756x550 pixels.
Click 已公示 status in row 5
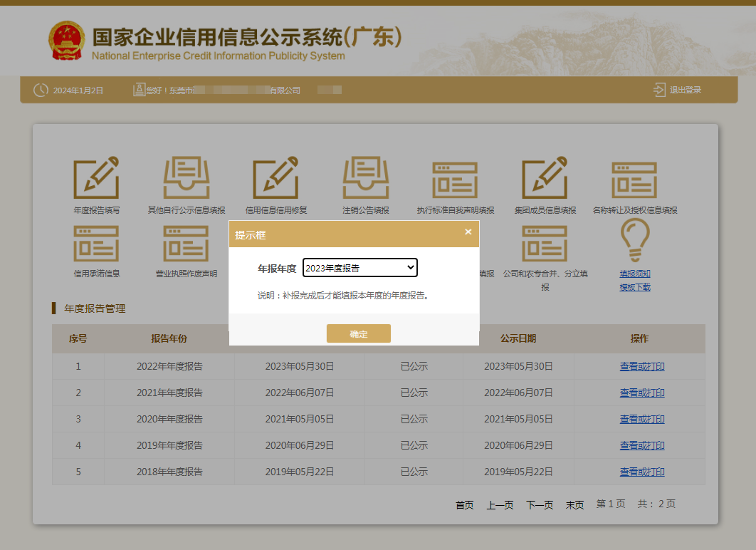[414, 472]
